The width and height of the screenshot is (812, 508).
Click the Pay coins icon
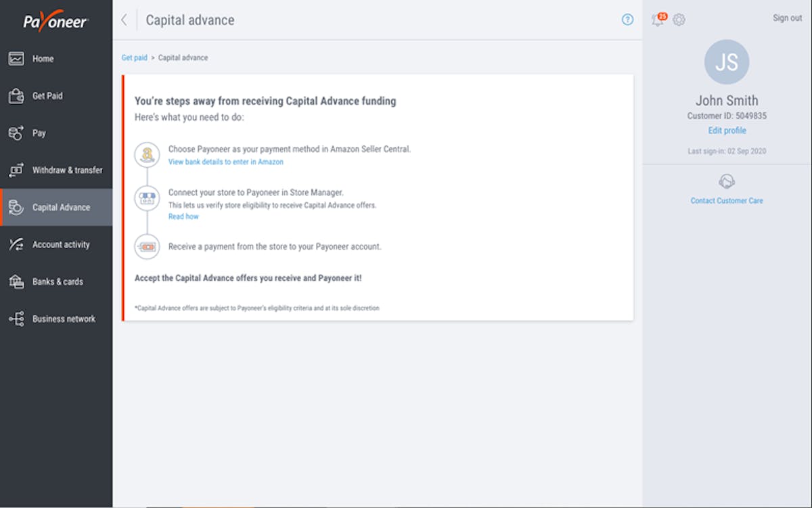tap(16, 133)
